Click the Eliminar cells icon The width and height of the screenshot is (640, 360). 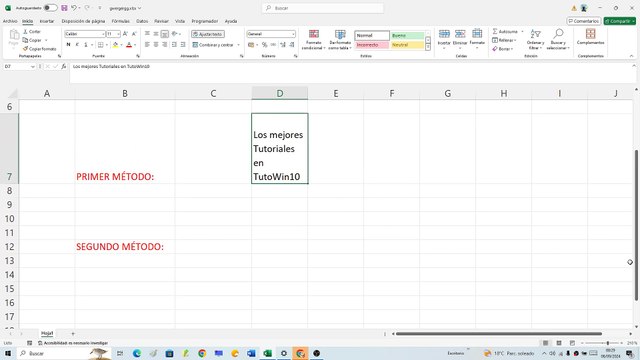460,34
